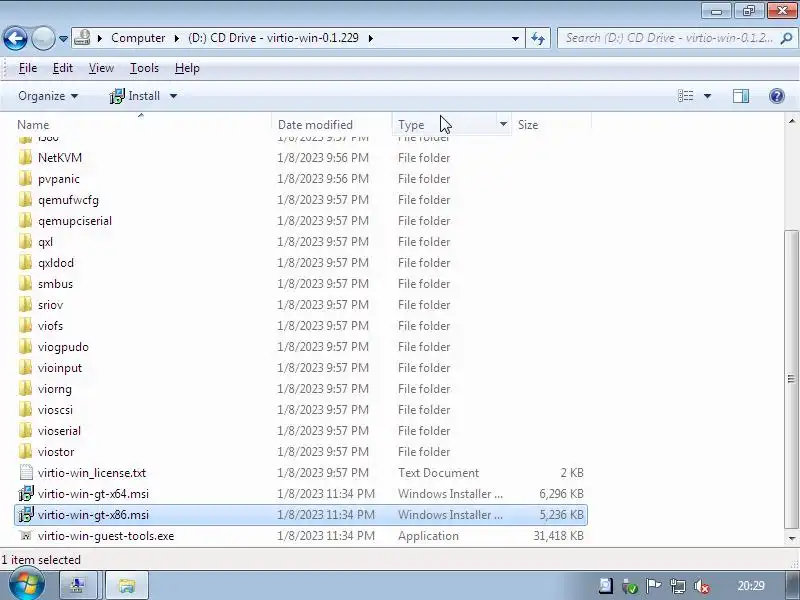The image size is (800, 600).
Task: Click the qxldod folder icon
Action: [x=26, y=262]
